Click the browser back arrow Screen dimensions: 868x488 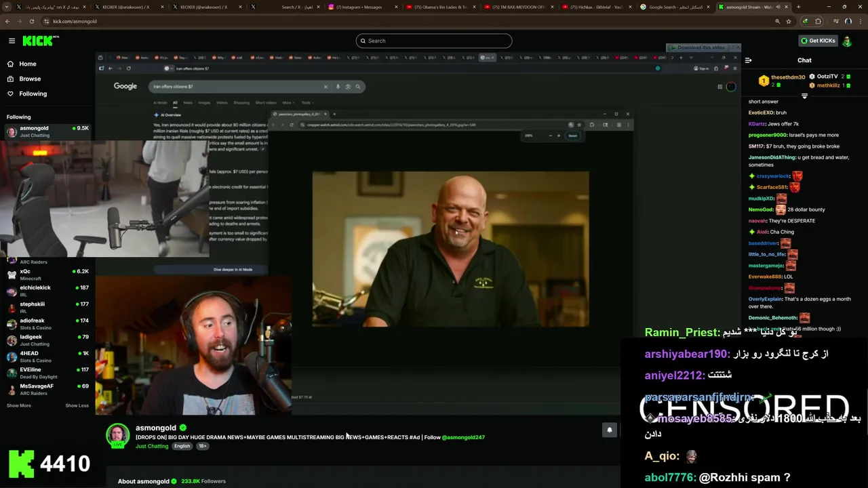coord(7,21)
